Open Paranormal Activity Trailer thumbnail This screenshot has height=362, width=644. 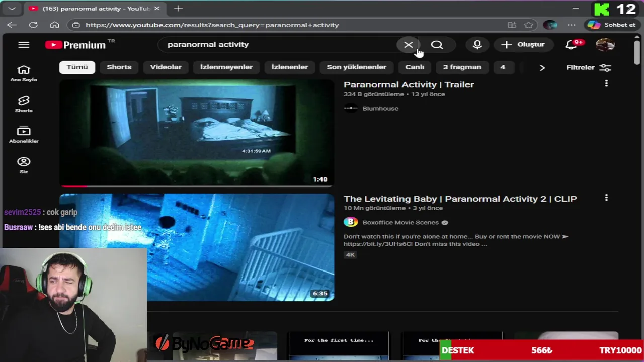pyautogui.click(x=197, y=133)
